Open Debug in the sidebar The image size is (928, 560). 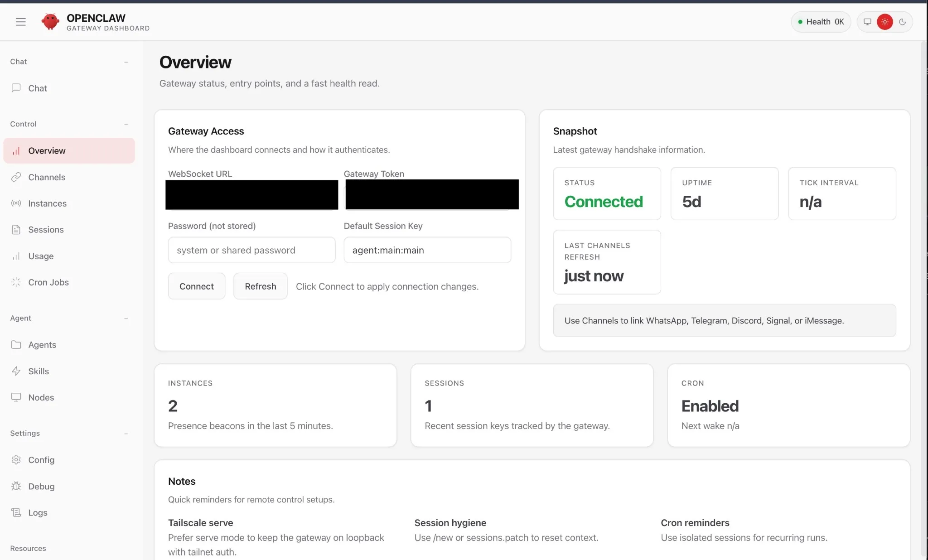coord(69,486)
